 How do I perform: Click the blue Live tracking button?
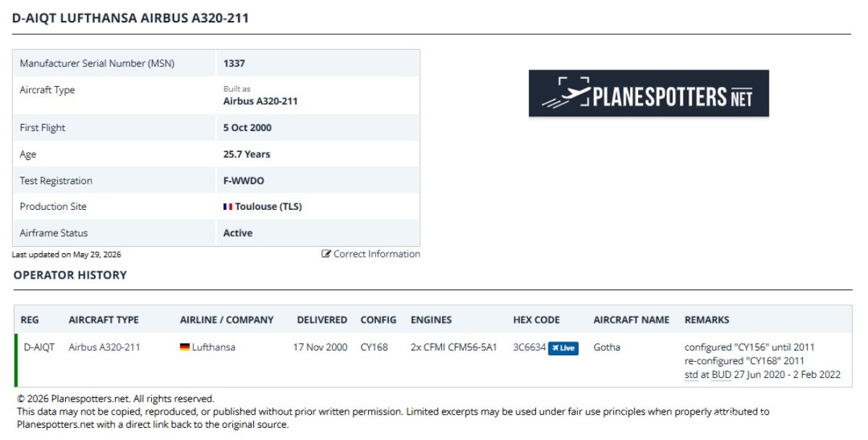pos(563,348)
